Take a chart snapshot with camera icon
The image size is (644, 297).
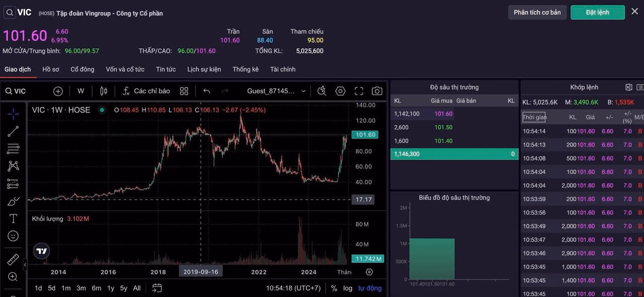coord(376,91)
